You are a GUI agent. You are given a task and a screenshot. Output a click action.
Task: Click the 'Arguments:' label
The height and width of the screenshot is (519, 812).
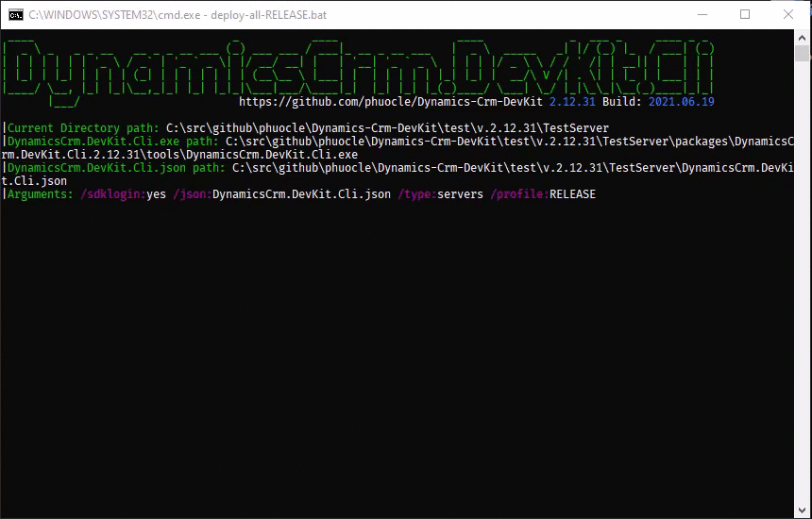pyautogui.click(x=41, y=194)
